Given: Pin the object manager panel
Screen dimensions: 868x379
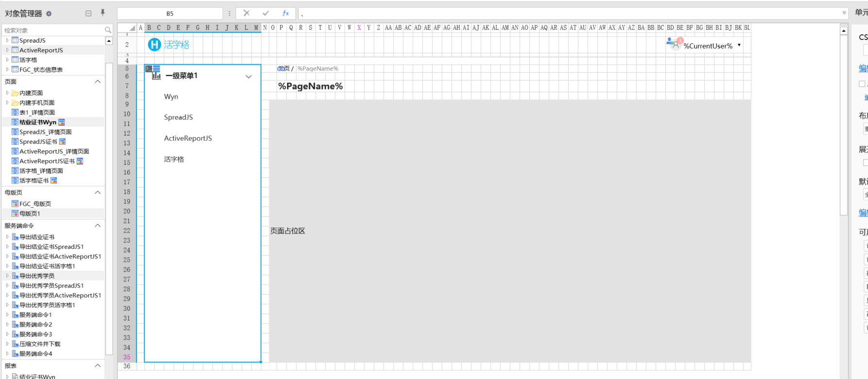Looking at the screenshot, I should [103, 13].
